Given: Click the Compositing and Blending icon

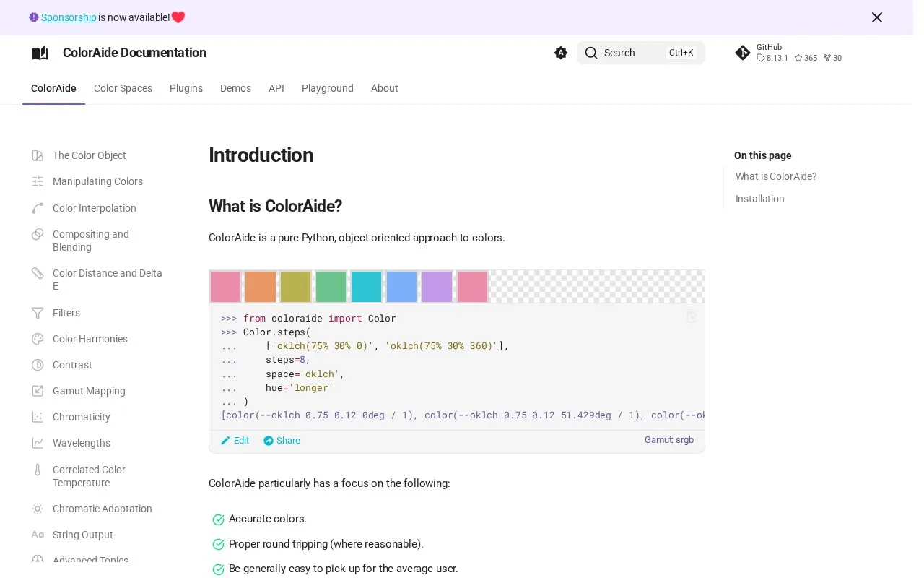Looking at the screenshot, I should coord(38,234).
